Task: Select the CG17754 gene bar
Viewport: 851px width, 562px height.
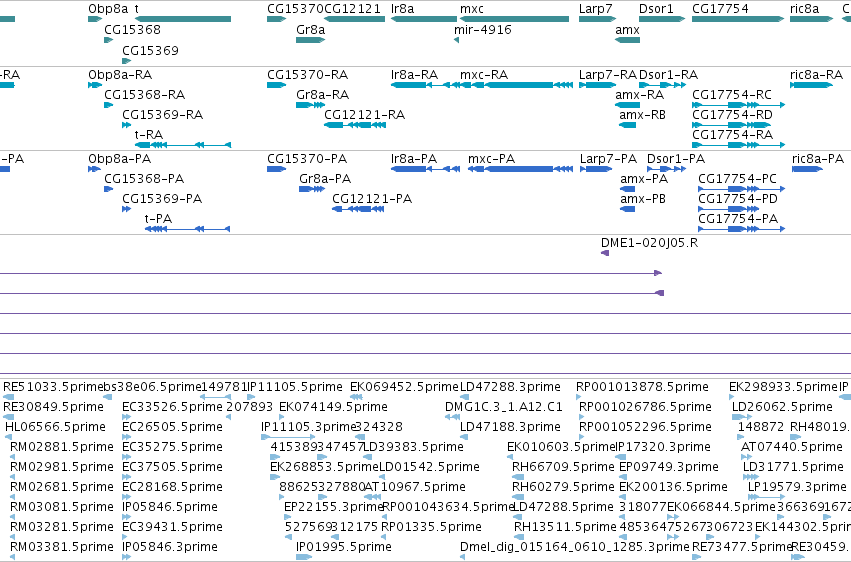Action: click(x=738, y=19)
